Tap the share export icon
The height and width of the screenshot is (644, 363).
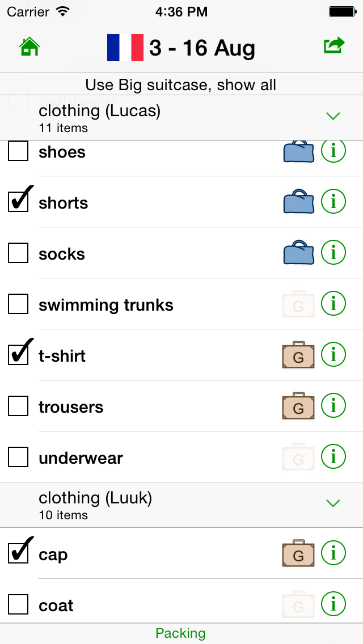pos(334,46)
